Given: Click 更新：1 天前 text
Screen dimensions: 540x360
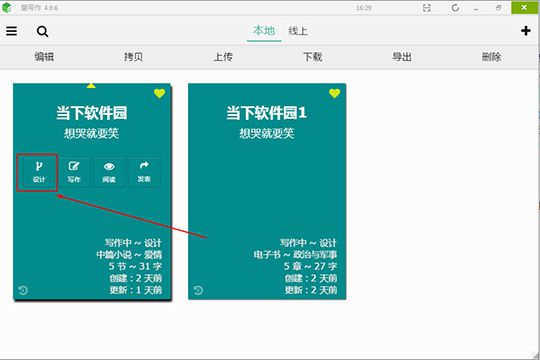Looking at the screenshot, I should tap(136, 290).
